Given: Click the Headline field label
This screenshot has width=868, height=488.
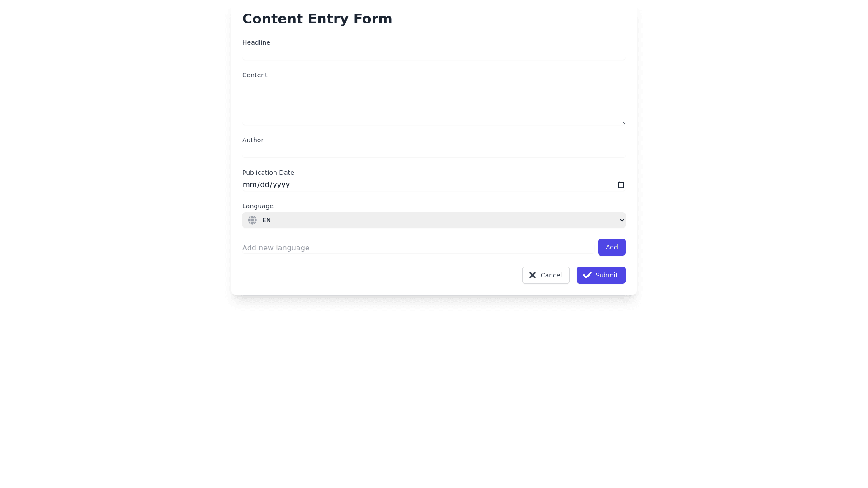Looking at the screenshot, I should pos(256,42).
